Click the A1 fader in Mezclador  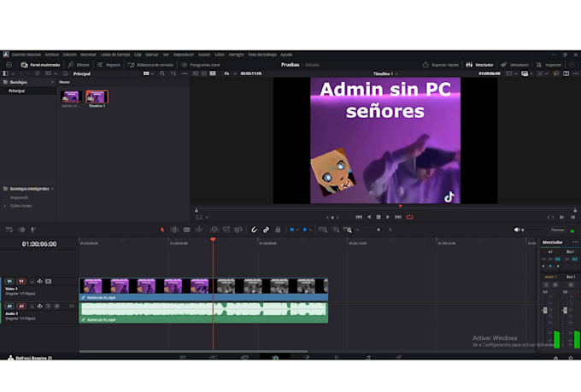click(x=545, y=310)
